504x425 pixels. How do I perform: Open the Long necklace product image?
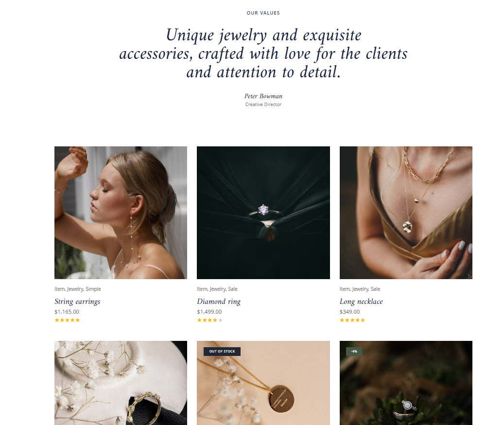406,212
